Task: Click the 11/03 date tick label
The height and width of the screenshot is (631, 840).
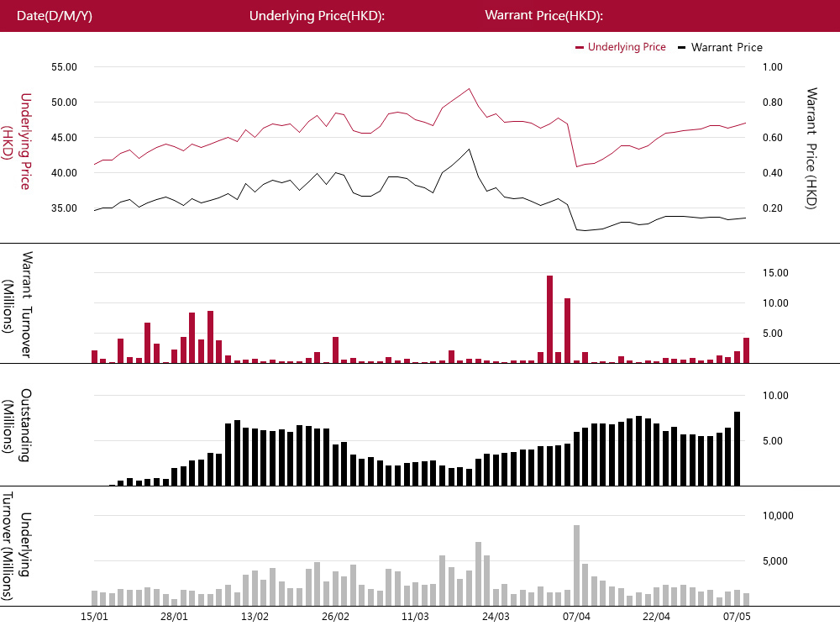Action: coord(415,617)
